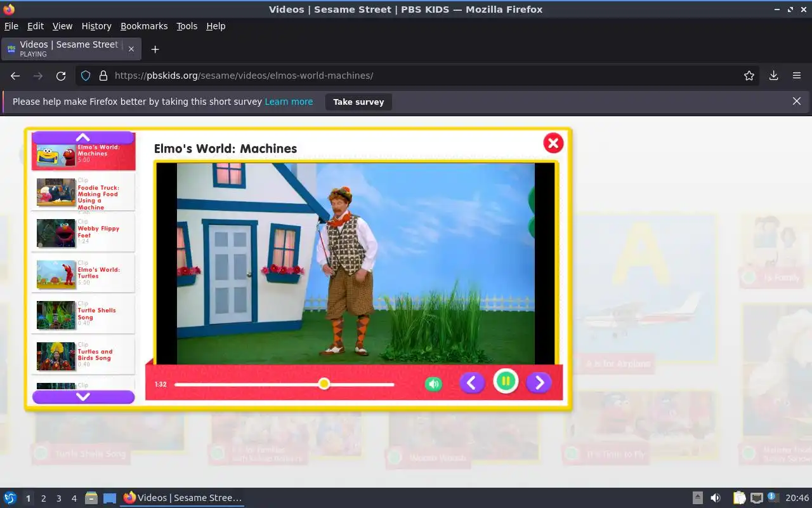Click the eject tray icon

tap(698, 498)
